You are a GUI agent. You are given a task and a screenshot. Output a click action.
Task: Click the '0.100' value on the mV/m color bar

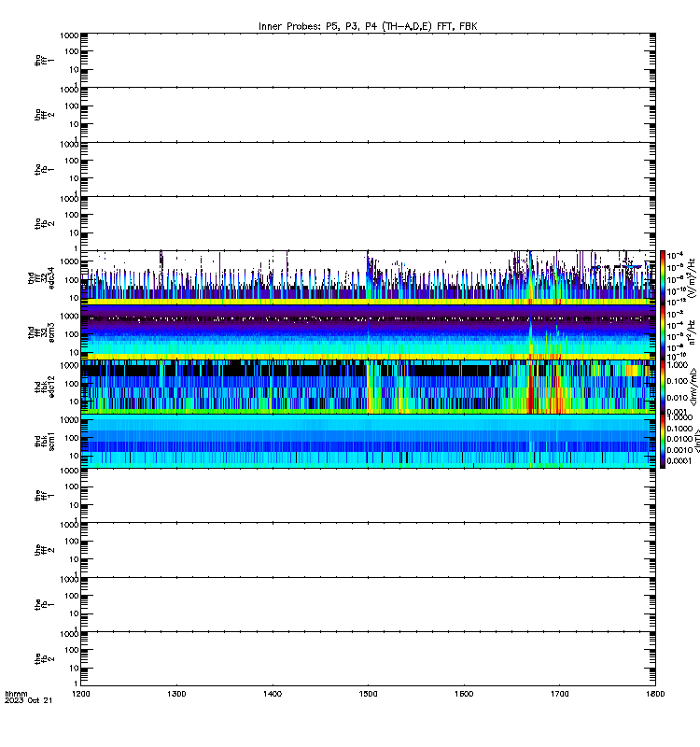click(678, 381)
